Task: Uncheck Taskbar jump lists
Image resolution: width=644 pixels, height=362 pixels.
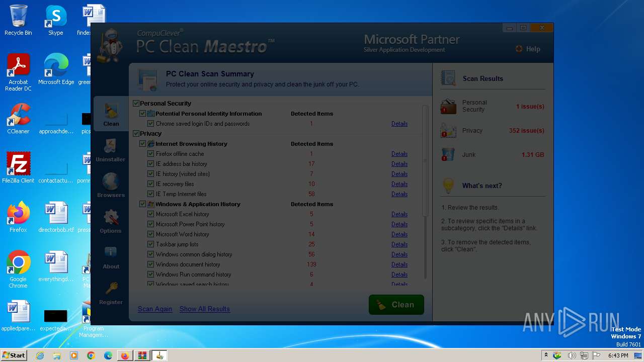Action: (x=150, y=244)
